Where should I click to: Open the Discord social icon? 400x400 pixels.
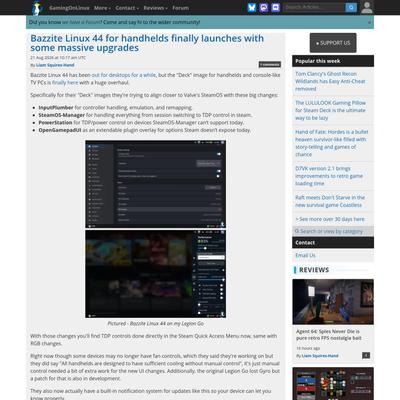276,7
